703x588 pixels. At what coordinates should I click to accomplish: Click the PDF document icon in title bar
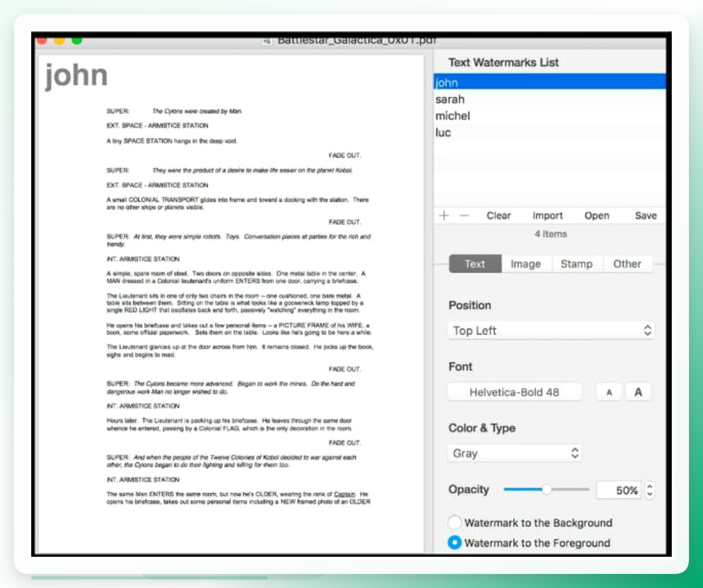pos(266,41)
